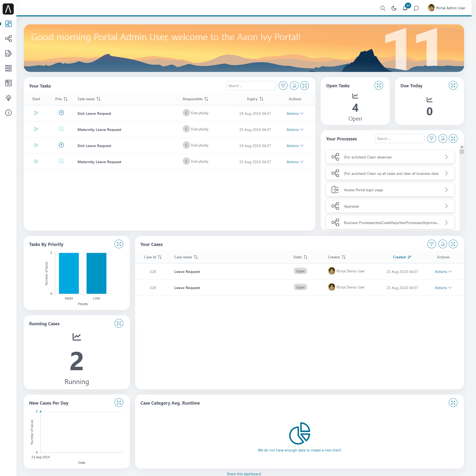This screenshot has height=476, width=476.
Task: Expand Case Category Avg. Runtime widget
Action: 453,403
